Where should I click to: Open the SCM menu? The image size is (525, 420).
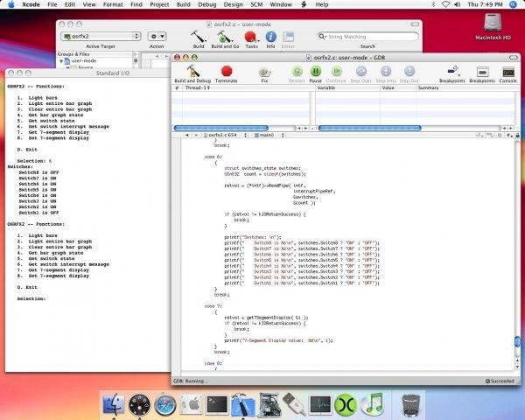tap(256, 4)
